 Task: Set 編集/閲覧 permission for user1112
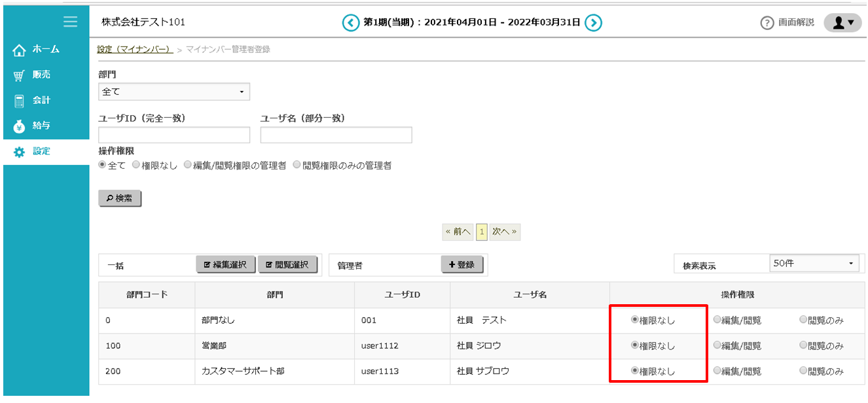point(717,346)
